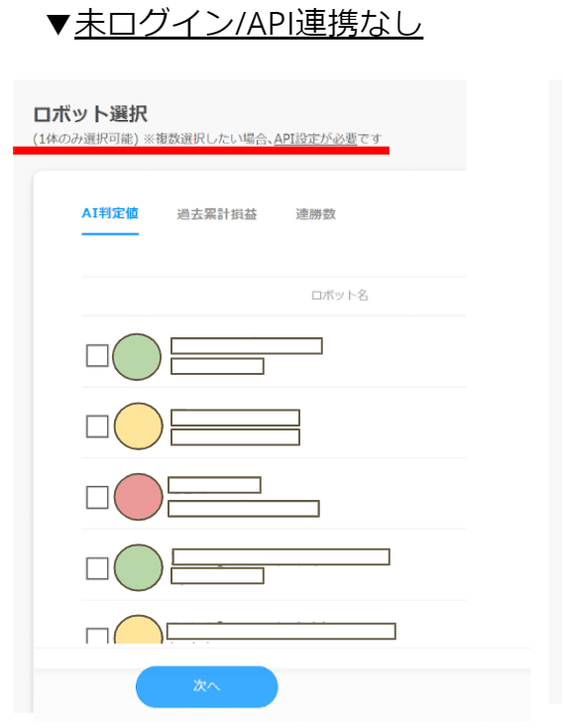Screen dimensions: 562x728
Task: Check the red-avatar robot's checkbox
Action: pos(97,497)
